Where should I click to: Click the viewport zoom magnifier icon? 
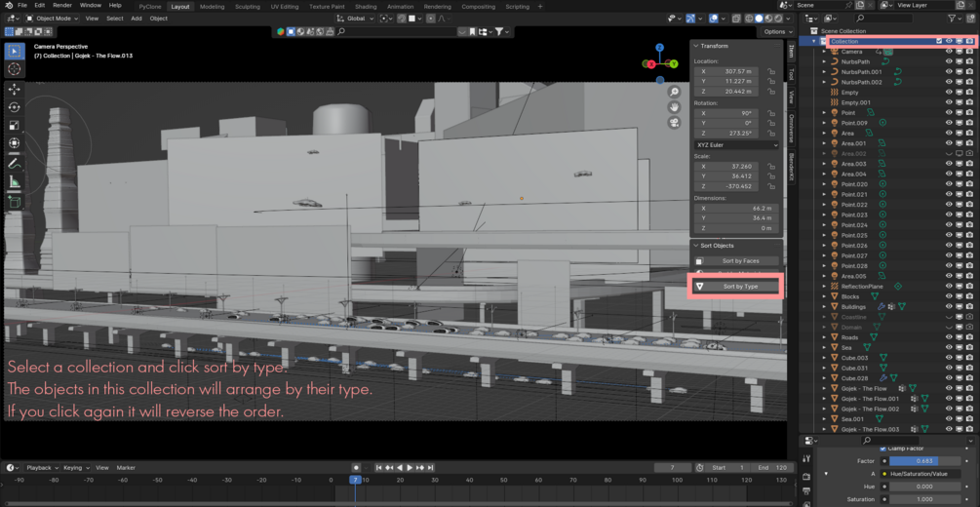point(675,92)
